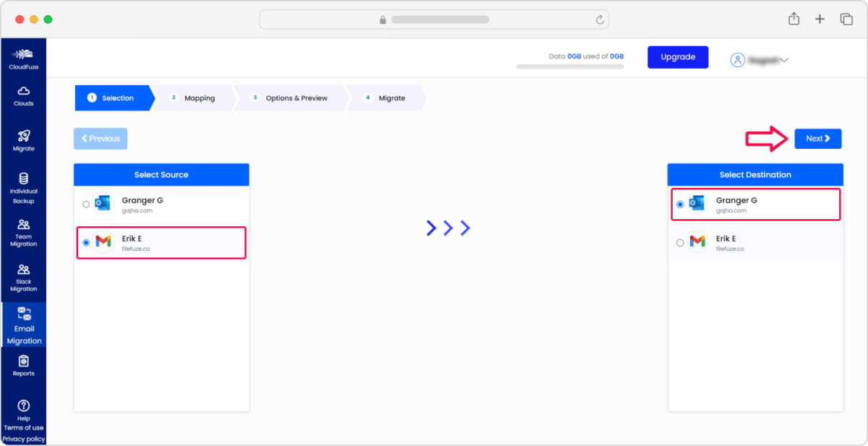Click the Data 0GB used text
Viewport: 868px width, 446px height.
[586, 56]
